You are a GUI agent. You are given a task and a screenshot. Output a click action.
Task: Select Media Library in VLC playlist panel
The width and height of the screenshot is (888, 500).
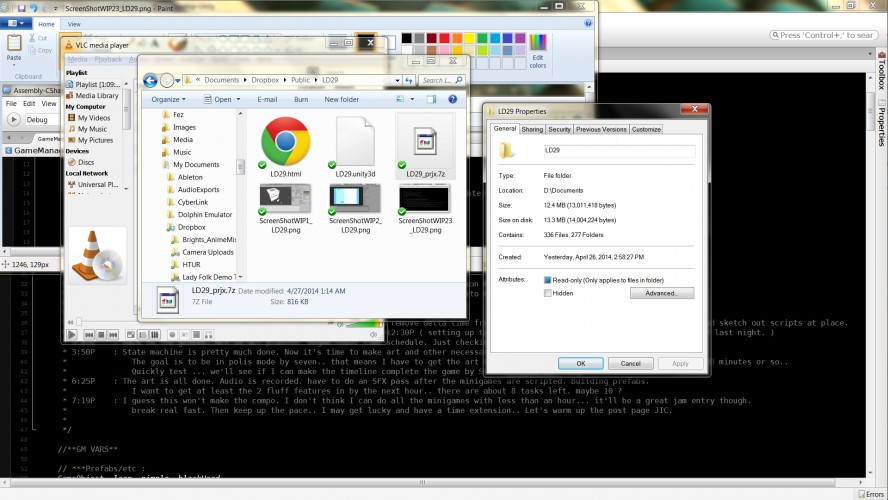92,96
